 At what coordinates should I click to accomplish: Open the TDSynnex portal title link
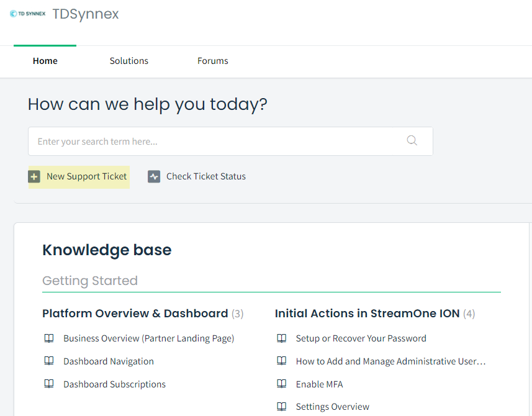click(86, 14)
